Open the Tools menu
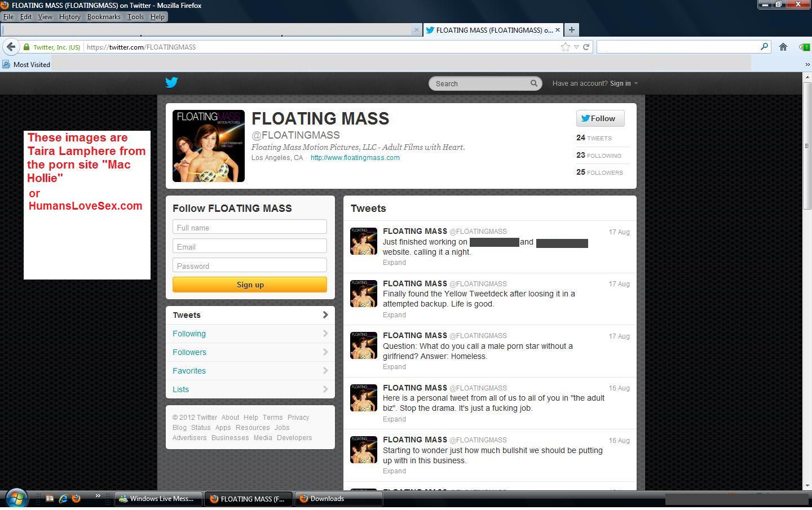812x510 pixels. pyautogui.click(x=135, y=17)
